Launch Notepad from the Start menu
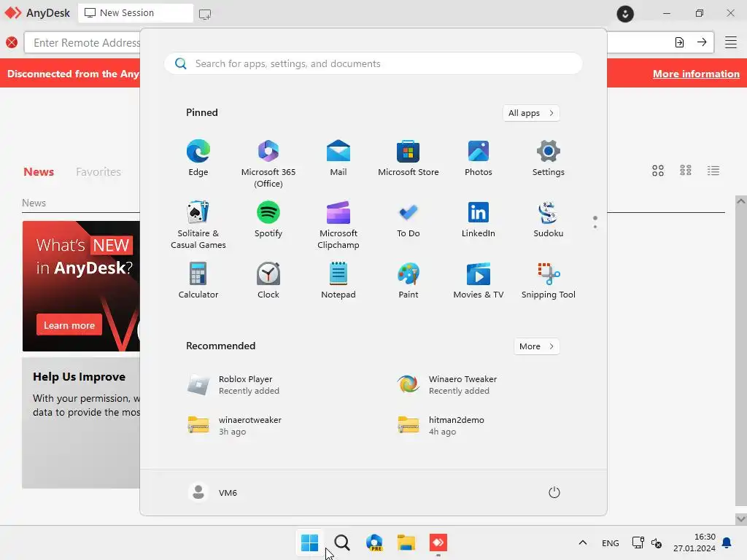The height and width of the screenshot is (560, 747). 338,281
